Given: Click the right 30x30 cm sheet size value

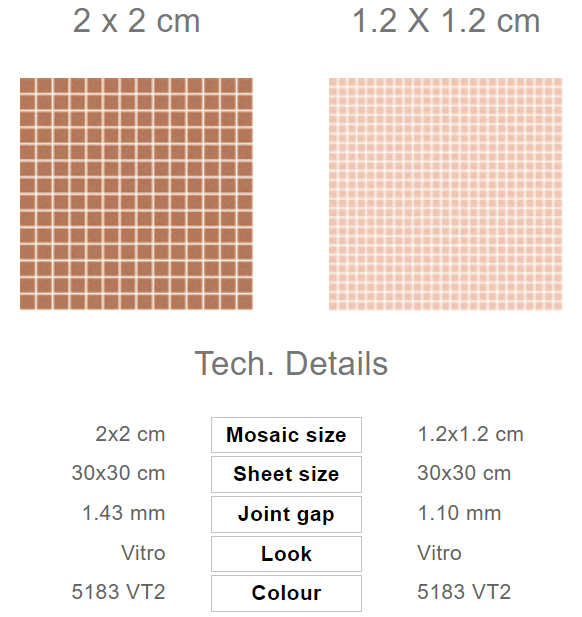Looking at the screenshot, I should pos(464,473).
